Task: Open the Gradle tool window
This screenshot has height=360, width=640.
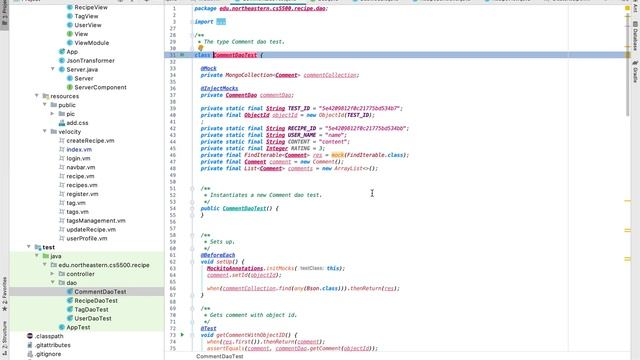Action: pyautogui.click(x=635, y=72)
